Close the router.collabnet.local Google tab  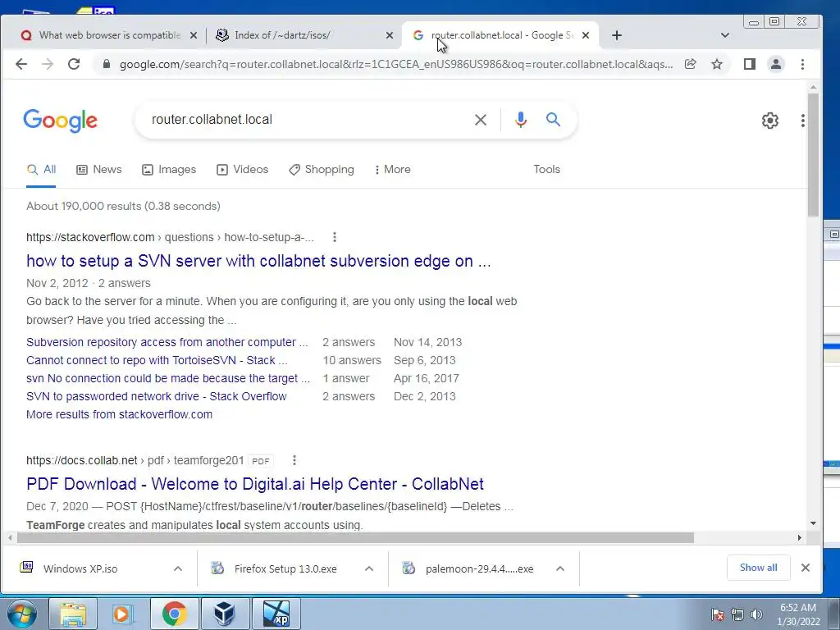point(586,35)
